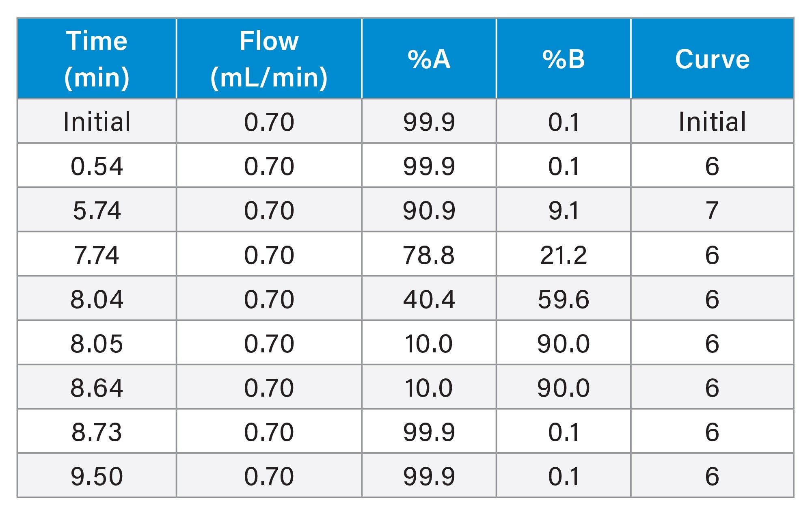Click the 9.50 time cell
This screenshot has width=812, height=516.
pos(97,476)
